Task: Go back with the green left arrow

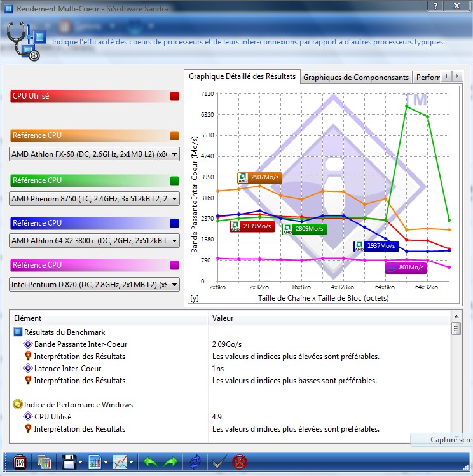Action: point(151,463)
